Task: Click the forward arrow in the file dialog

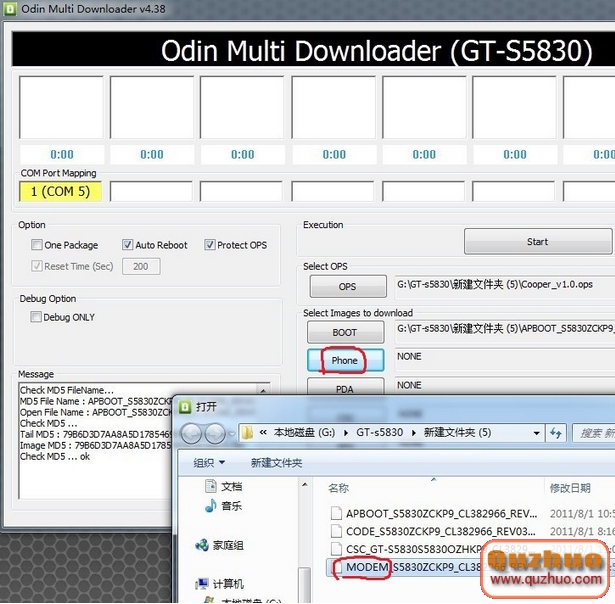Action: (214, 433)
